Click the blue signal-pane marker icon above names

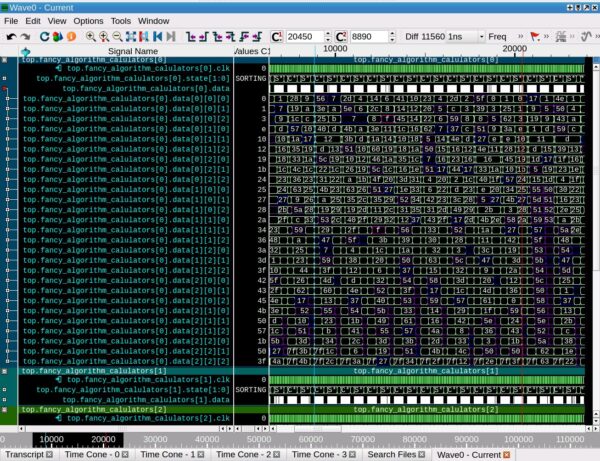point(26,51)
